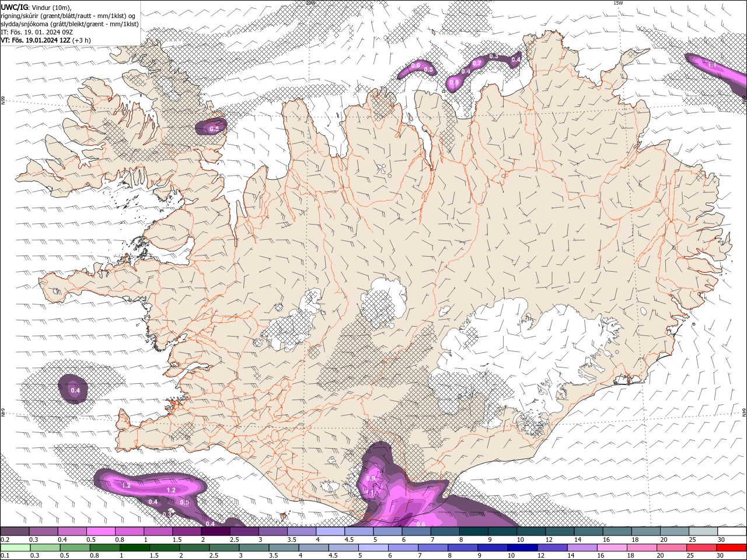
Task: Select the bottom legend swatch starting at 4.5
Action: click(343, 548)
